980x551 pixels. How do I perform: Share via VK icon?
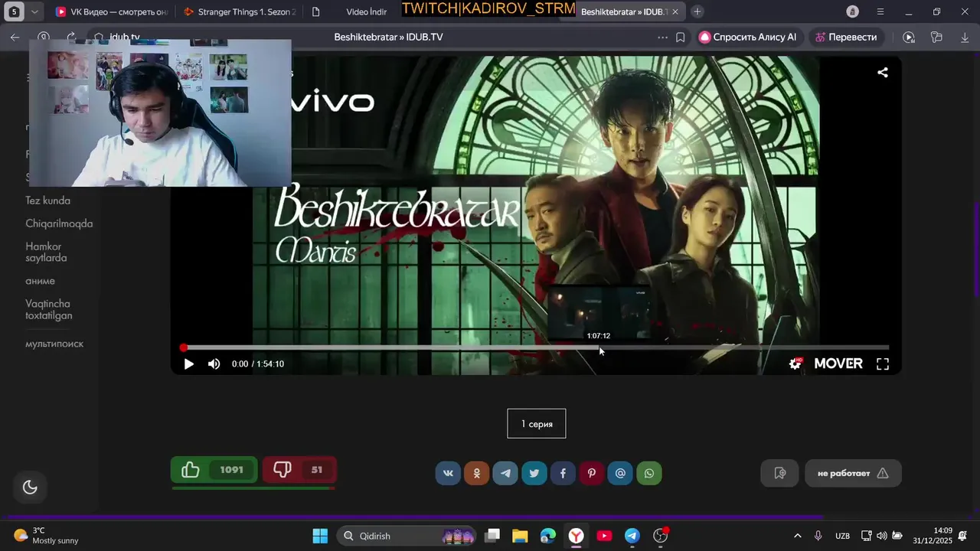click(448, 473)
